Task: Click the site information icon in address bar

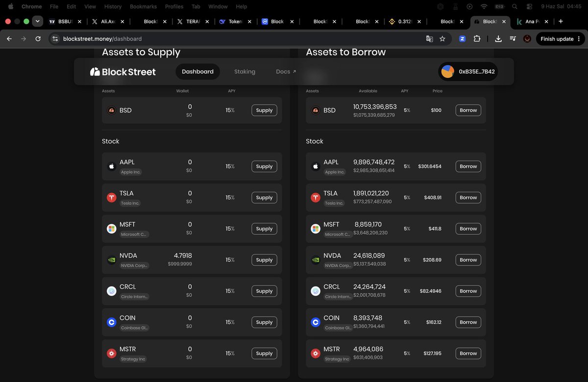Action: 55,39
